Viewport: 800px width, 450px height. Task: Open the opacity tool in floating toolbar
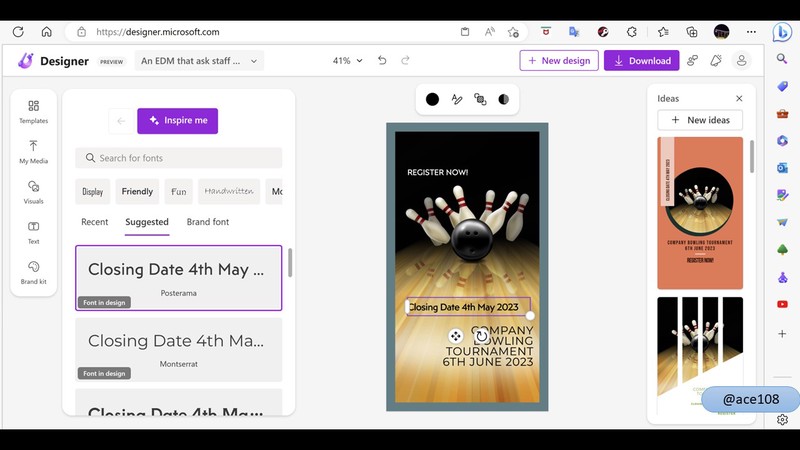tap(504, 99)
